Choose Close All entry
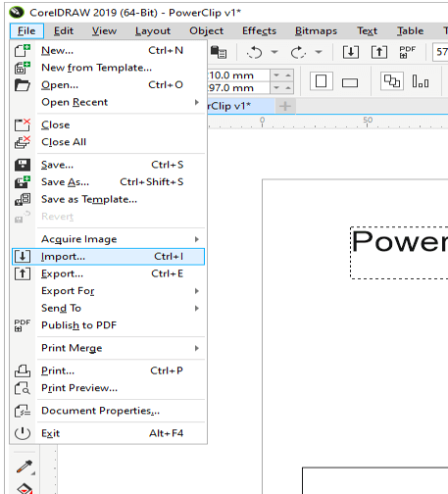The image size is (448, 494). (108, 142)
